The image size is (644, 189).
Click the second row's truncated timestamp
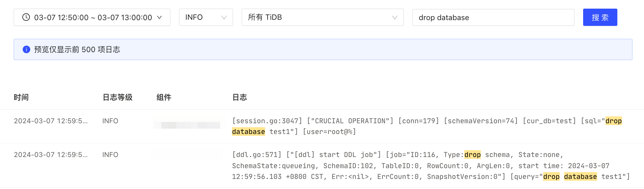pos(51,155)
